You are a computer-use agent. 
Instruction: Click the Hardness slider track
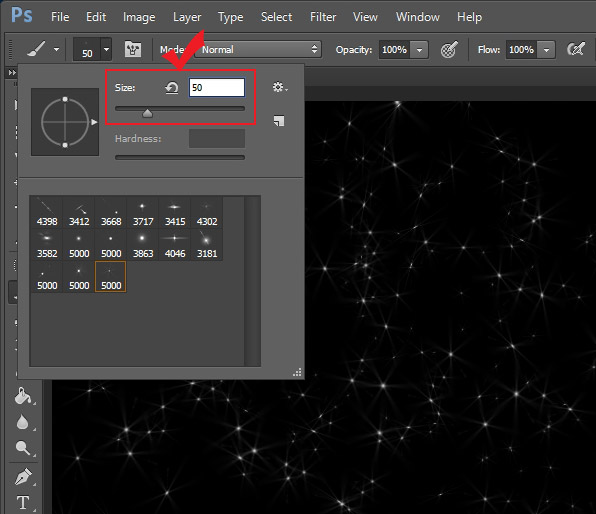tap(180, 157)
